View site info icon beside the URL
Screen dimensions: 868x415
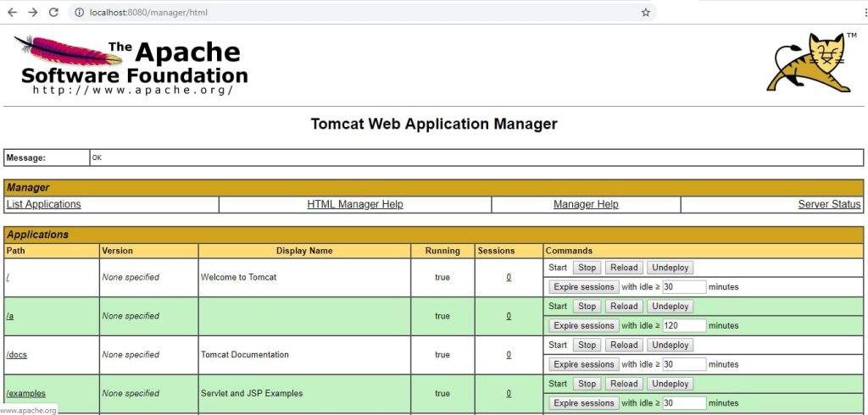pos(79,12)
